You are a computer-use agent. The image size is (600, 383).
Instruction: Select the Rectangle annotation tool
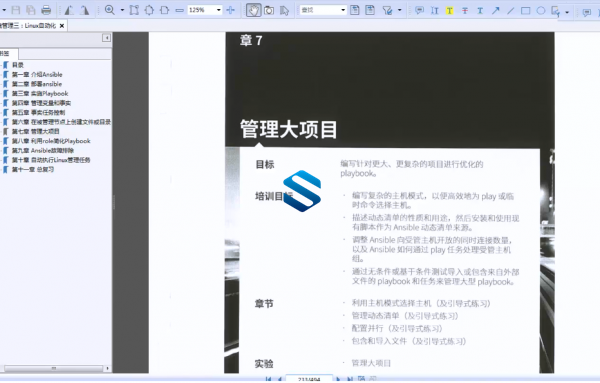click(526, 10)
